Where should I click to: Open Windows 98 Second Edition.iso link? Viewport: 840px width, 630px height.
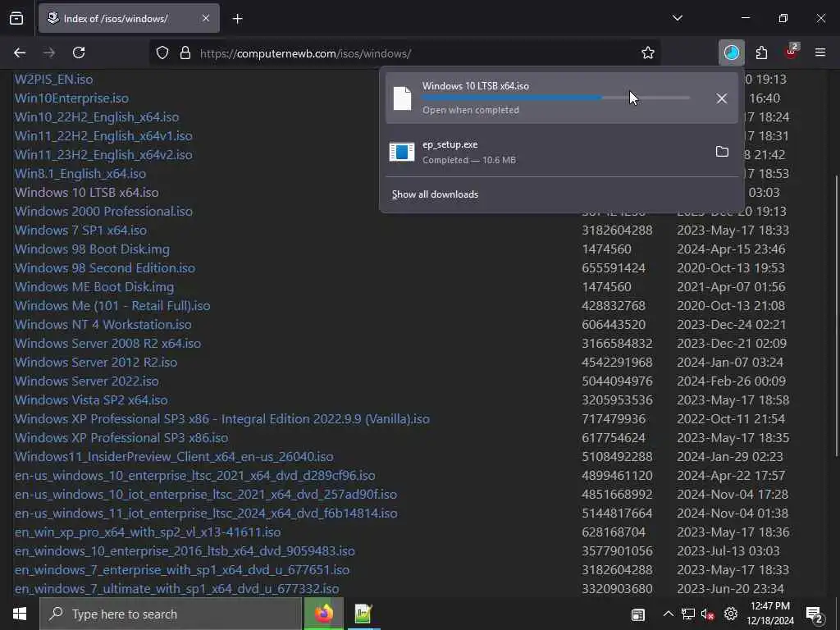(x=104, y=268)
